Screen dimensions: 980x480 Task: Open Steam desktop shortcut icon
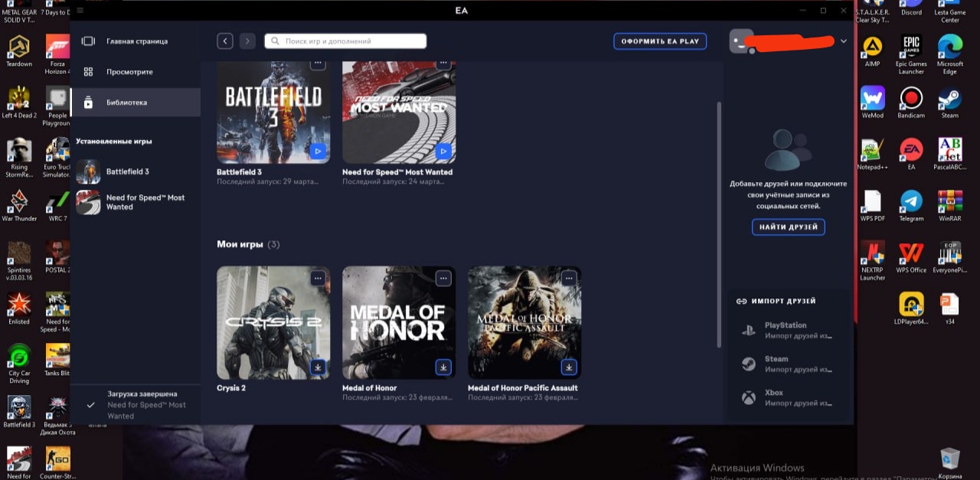[x=950, y=103]
